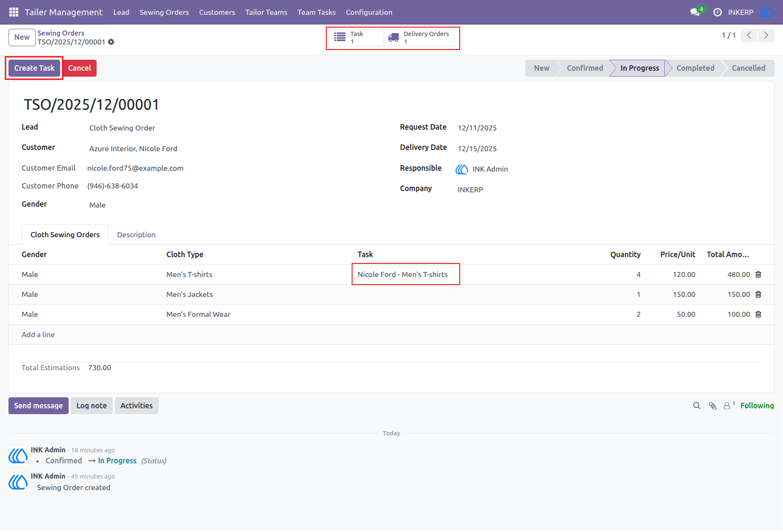783x532 pixels.
Task: Open the Customers menu
Action: 217,12
